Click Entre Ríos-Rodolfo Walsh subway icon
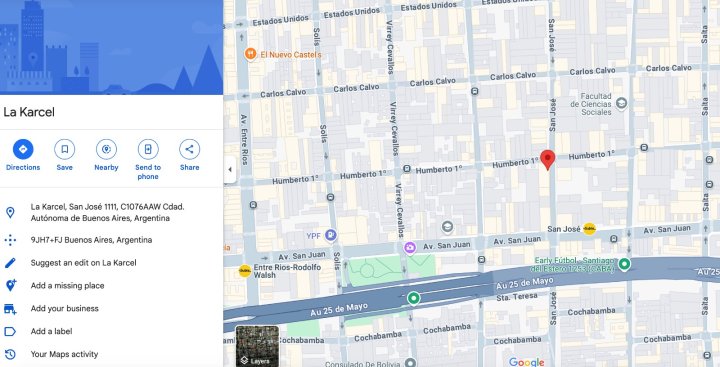This screenshot has width=720, height=367. pos(245,271)
